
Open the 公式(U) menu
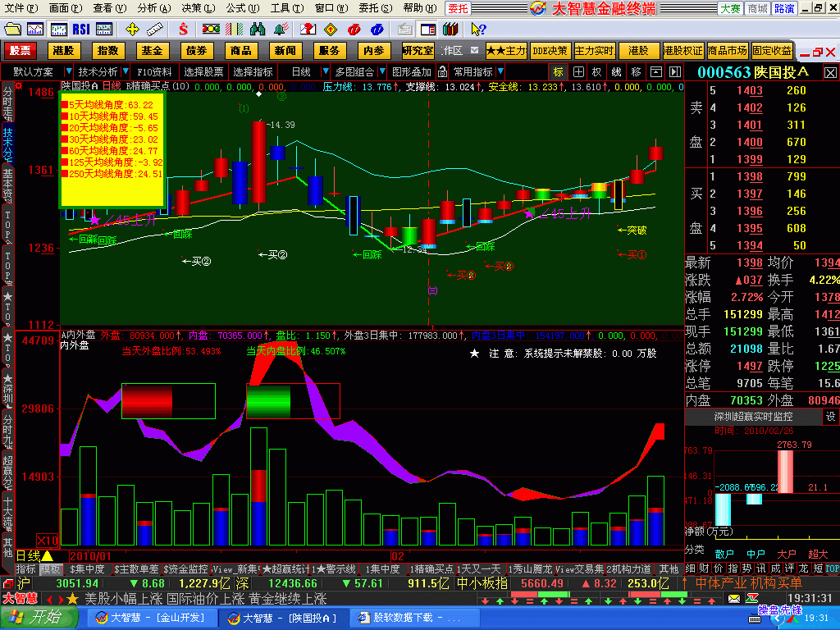(x=242, y=8)
